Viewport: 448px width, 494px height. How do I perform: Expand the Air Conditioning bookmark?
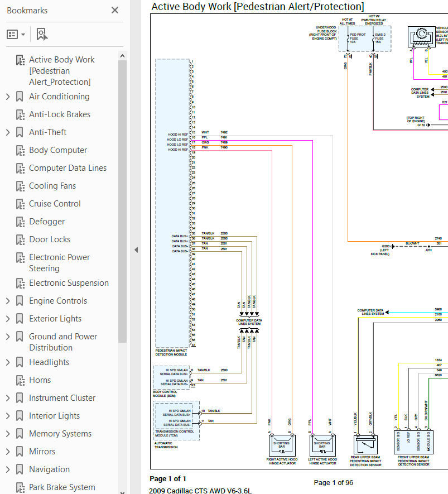[x=8, y=97]
